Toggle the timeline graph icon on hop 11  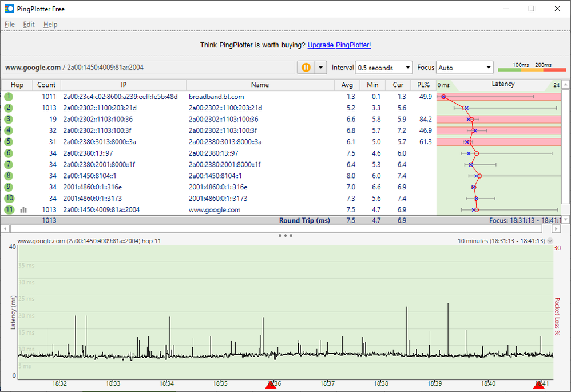point(23,210)
